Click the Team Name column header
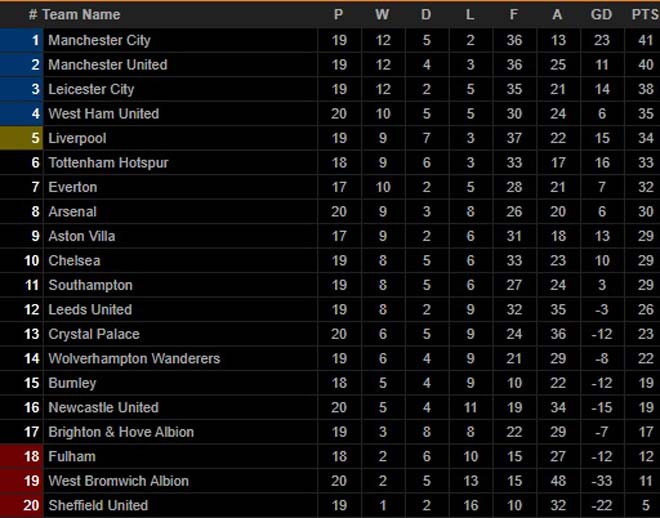The height and width of the screenshot is (518, 660). [81, 15]
